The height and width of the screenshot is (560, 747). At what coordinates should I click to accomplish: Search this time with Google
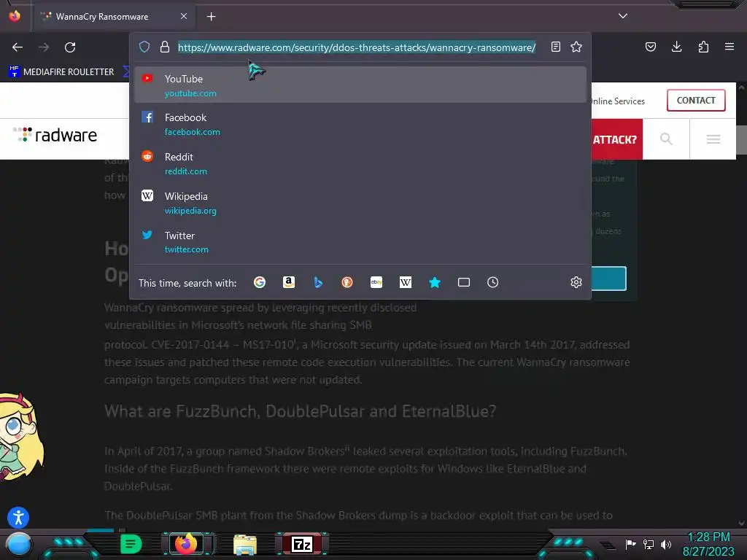click(260, 282)
